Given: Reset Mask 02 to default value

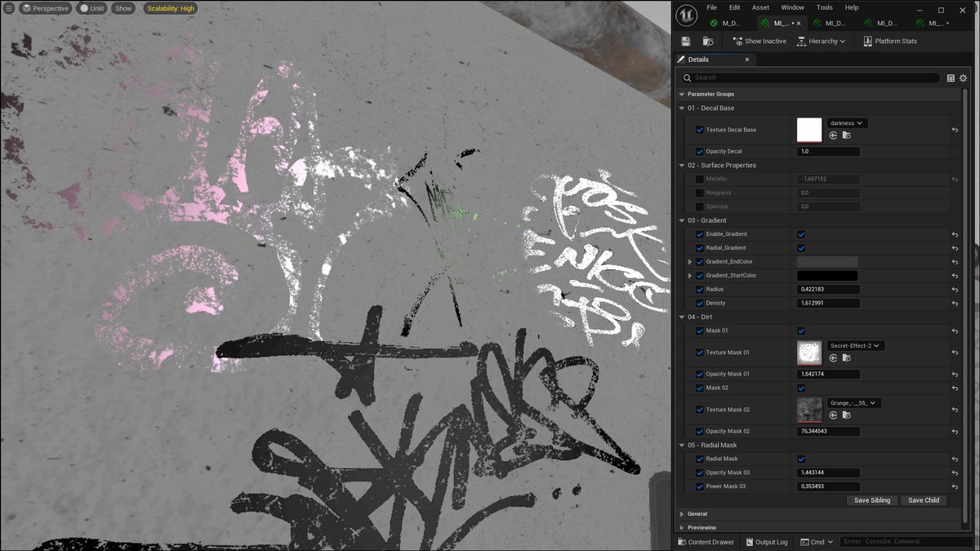Looking at the screenshot, I should (955, 388).
